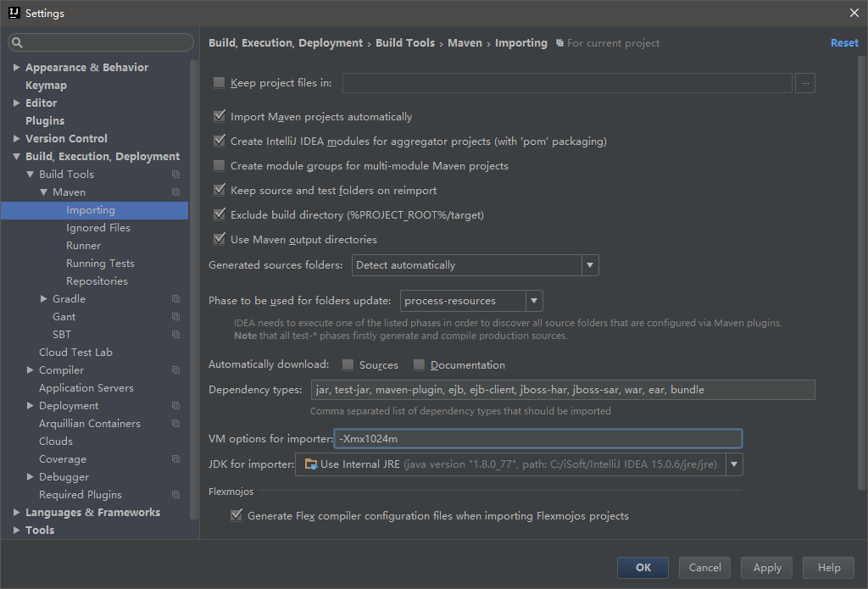Click the JRE folder icon in JDK field
Image resolution: width=868 pixels, height=589 pixels.
click(x=311, y=464)
